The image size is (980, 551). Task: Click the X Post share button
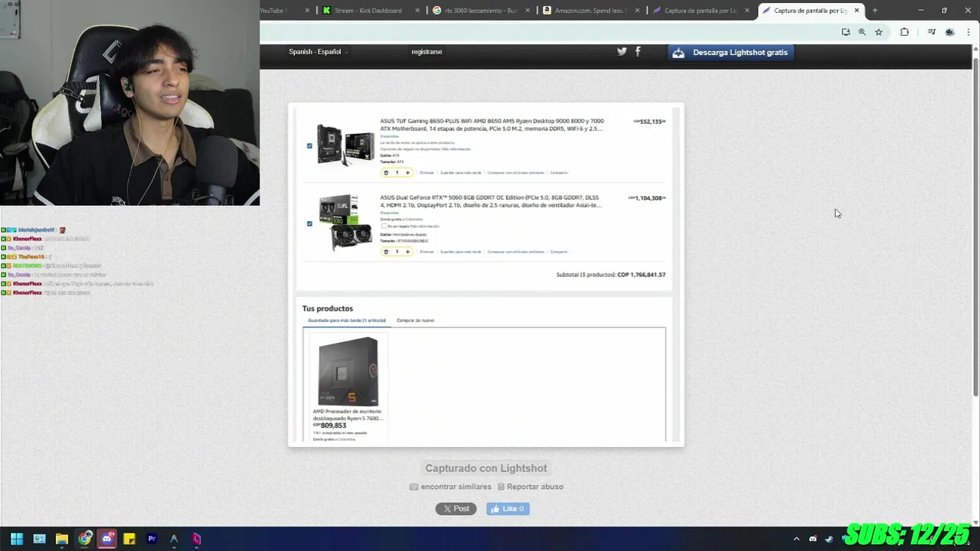click(x=456, y=509)
